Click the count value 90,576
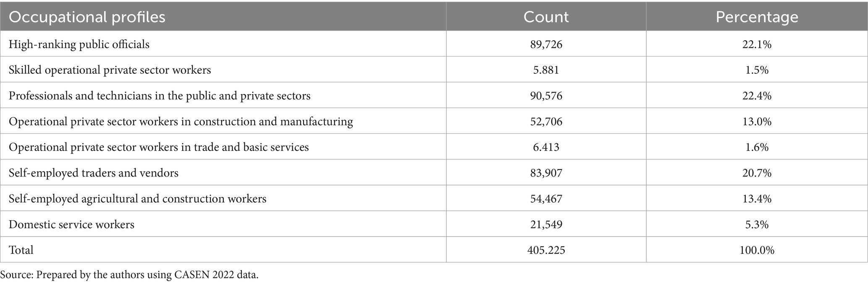Image resolution: width=868 pixels, height=284 pixels. point(546,96)
